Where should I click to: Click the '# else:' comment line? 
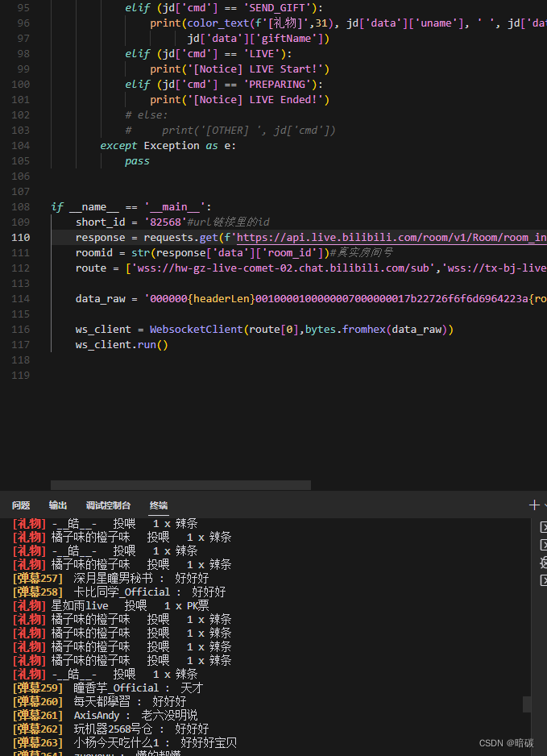coord(147,114)
